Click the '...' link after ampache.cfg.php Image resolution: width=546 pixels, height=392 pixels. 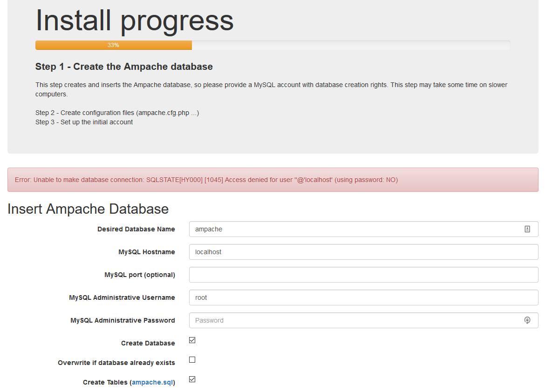click(x=194, y=113)
